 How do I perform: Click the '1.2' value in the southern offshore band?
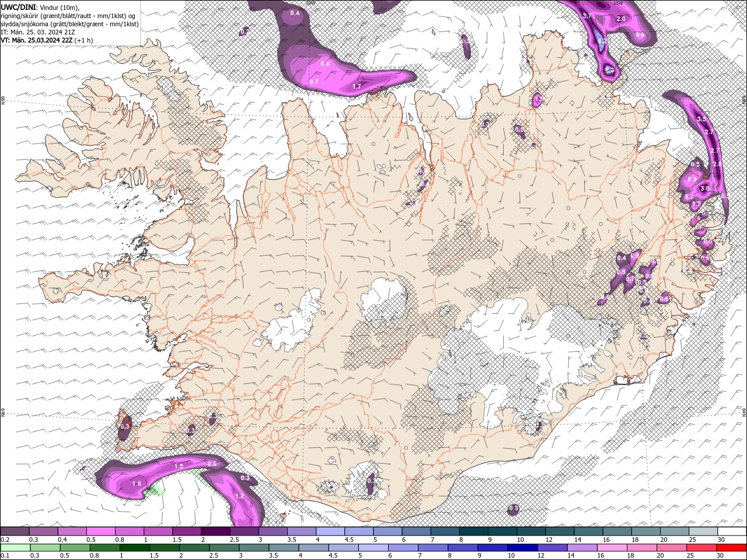click(239, 496)
